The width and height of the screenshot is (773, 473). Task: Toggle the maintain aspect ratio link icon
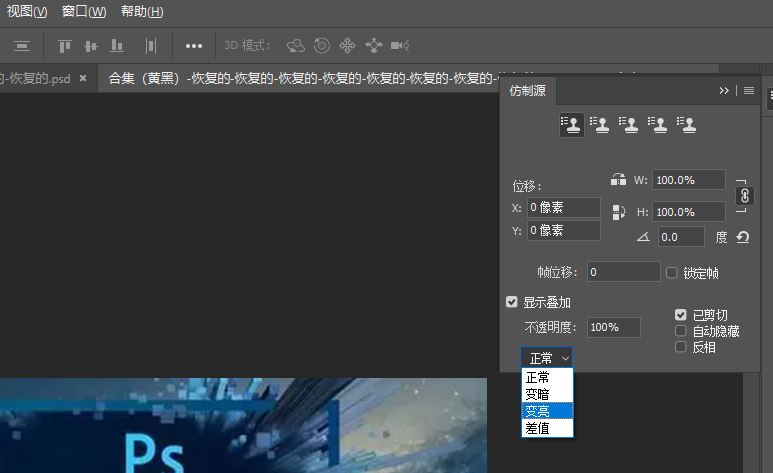pyautogui.click(x=744, y=196)
